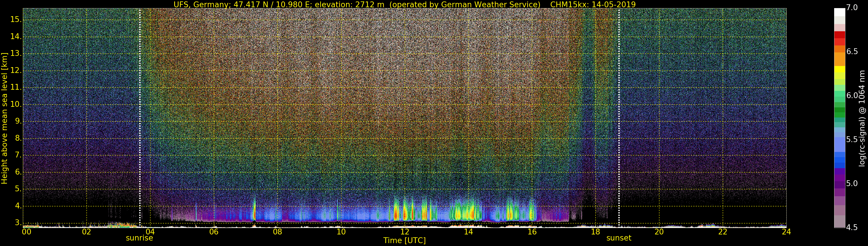Click the '16' time tick label
This screenshot has width=868, height=246.
tap(532, 232)
